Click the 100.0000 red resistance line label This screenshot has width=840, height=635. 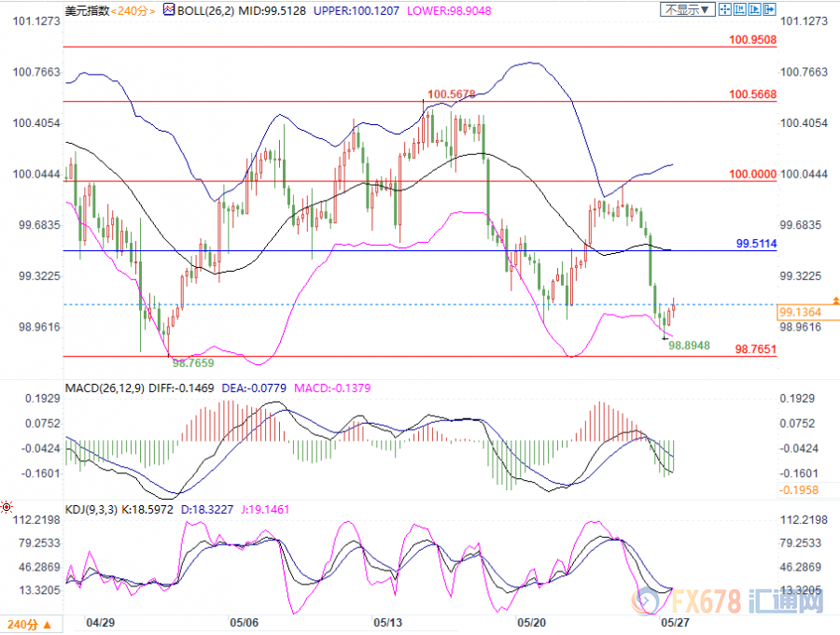(x=752, y=174)
